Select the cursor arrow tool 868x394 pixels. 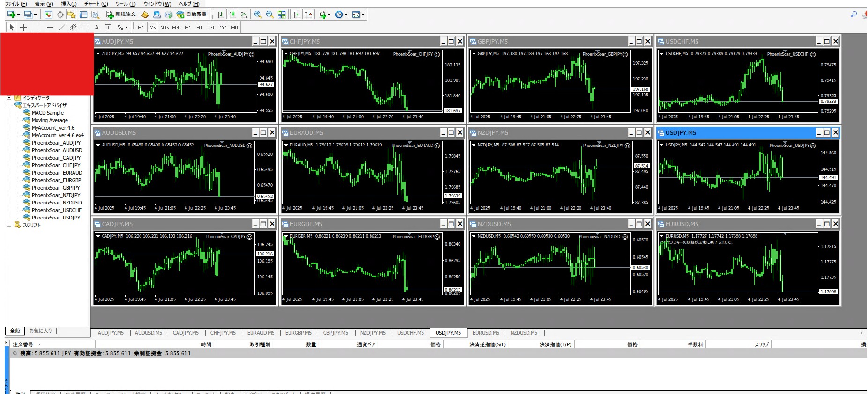point(12,27)
